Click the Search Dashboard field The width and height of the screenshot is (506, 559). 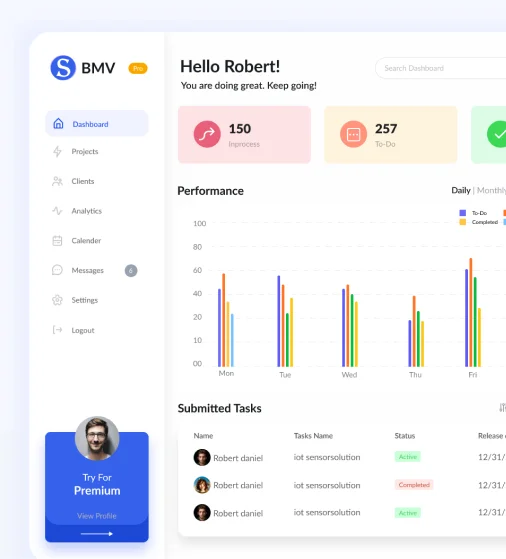coord(440,68)
